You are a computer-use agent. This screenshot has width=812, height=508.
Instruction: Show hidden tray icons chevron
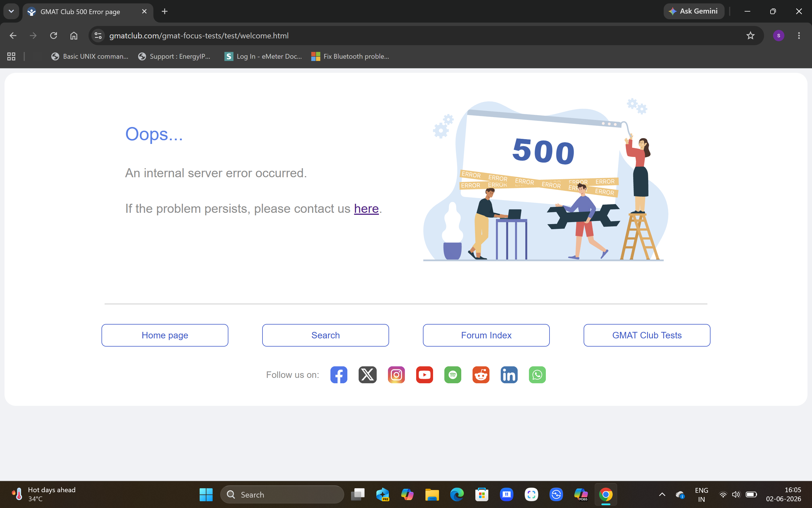coord(662,494)
